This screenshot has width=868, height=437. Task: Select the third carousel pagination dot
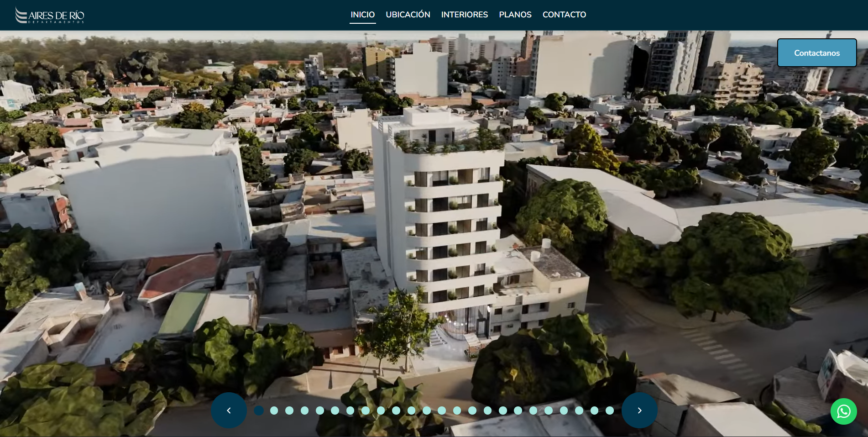click(x=289, y=411)
